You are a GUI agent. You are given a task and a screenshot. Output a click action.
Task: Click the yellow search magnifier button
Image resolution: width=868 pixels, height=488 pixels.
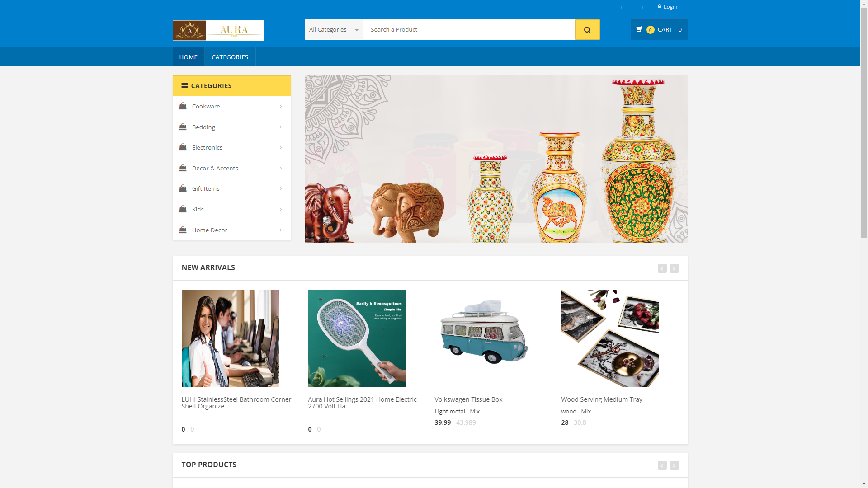587,30
